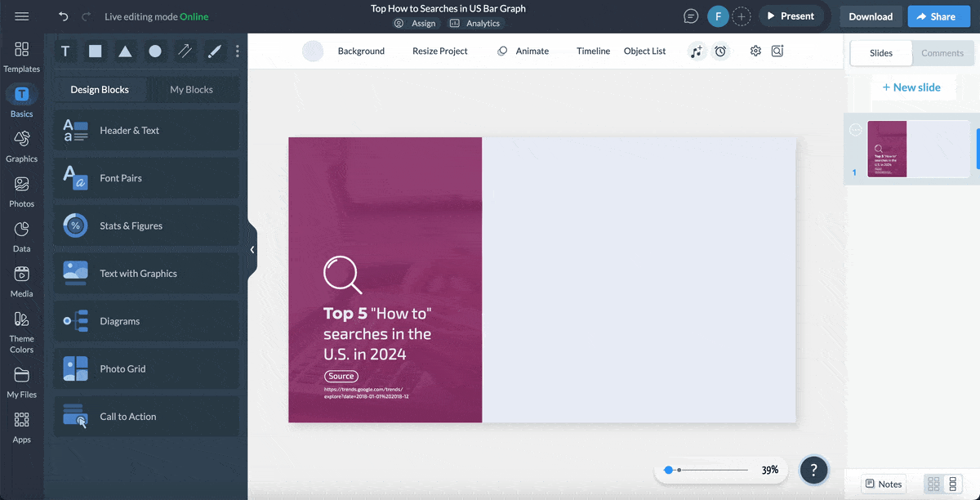Choose the pen draw tool
This screenshot has height=500, width=980.
click(x=214, y=51)
